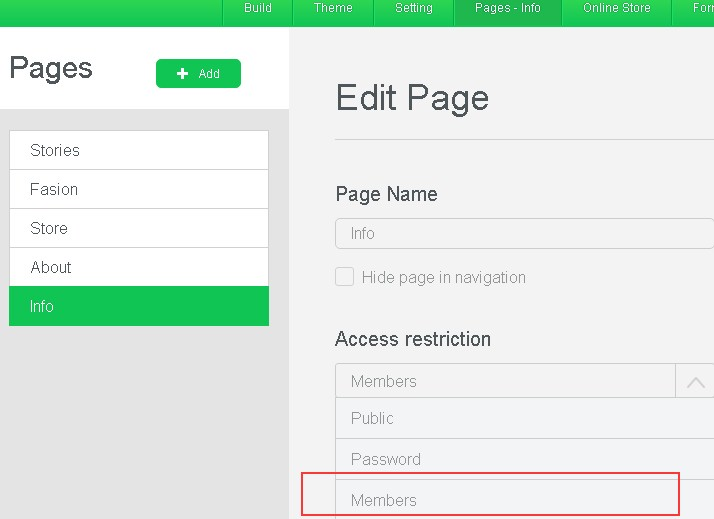714x519 pixels.
Task: Switch to the Build tab
Action: point(258,9)
